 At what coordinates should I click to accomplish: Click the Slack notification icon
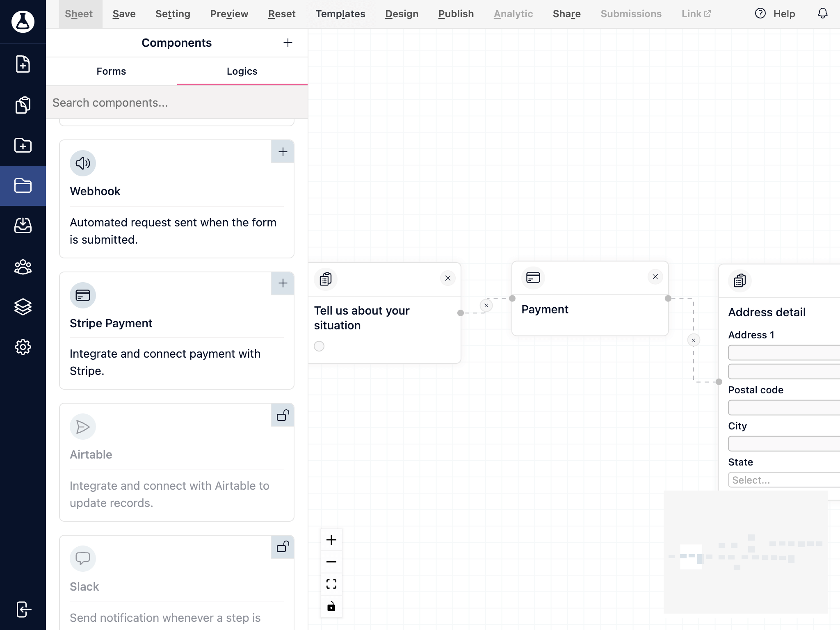(83, 559)
